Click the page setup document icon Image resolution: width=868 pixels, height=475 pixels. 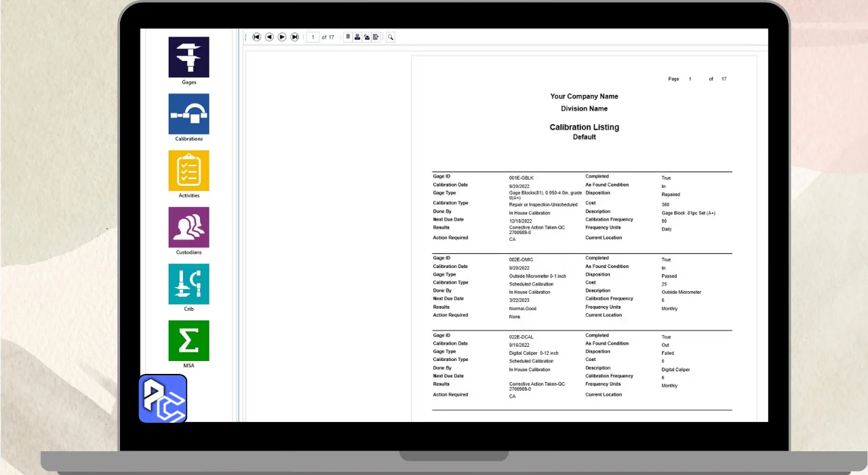coord(348,37)
